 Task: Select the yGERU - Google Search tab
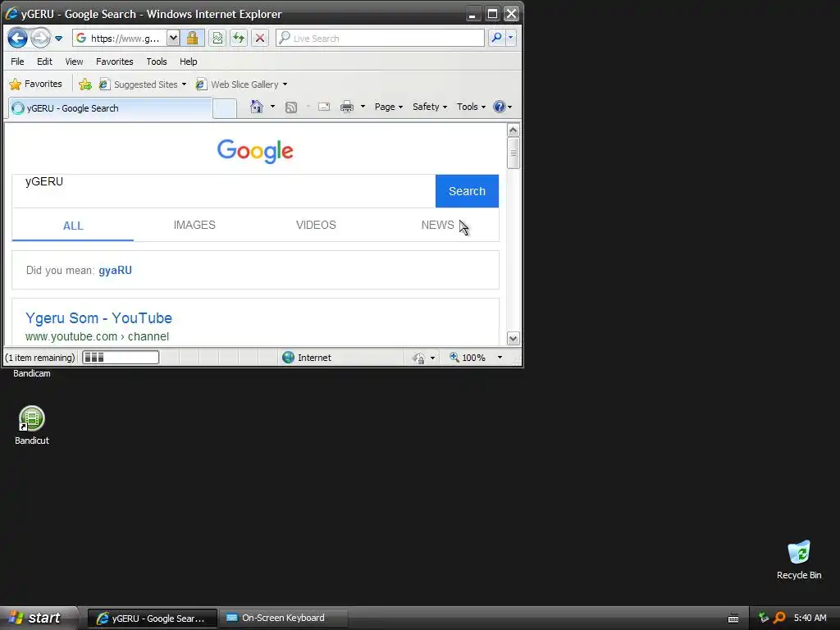click(111, 108)
